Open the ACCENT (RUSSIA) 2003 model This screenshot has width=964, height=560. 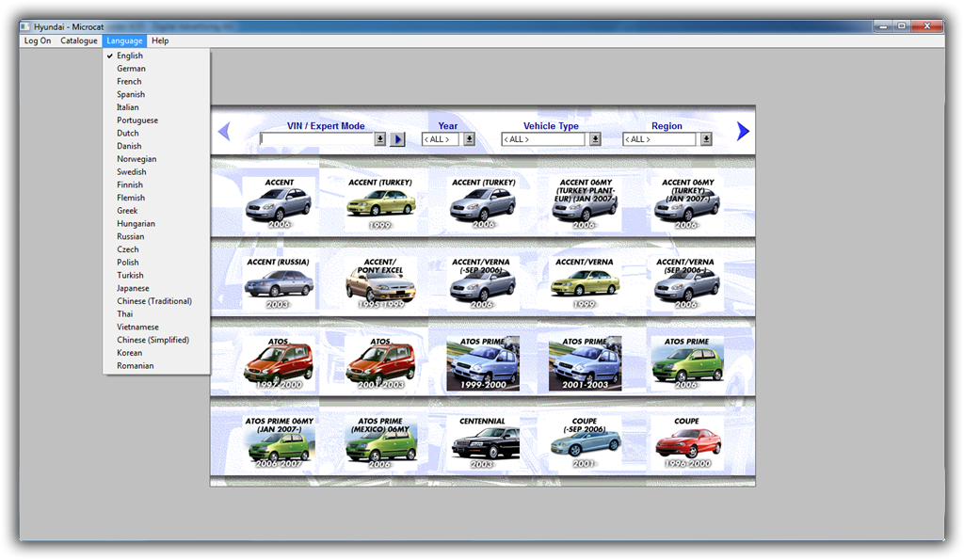click(x=279, y=283)
